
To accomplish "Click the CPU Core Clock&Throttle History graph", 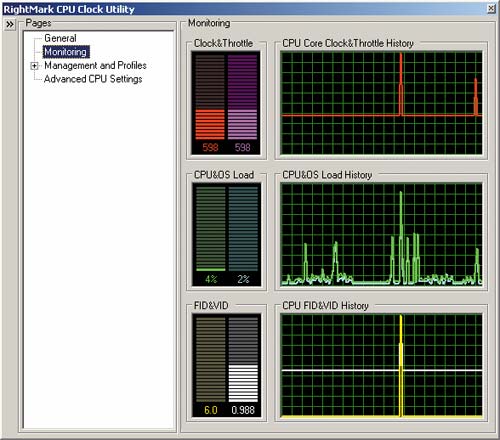I will point(381,103).
